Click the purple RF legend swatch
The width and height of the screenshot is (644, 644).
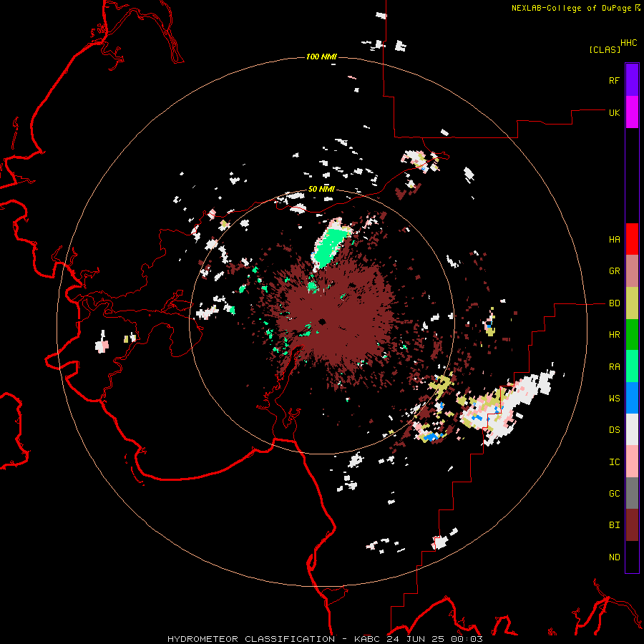tap(632, 80)
